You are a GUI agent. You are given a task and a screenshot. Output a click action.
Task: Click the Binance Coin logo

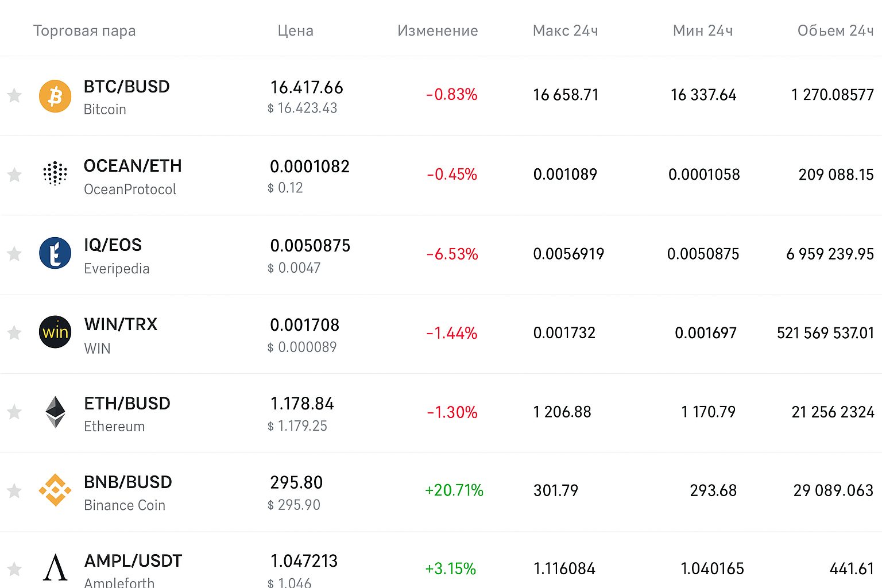tap(55, 490)
